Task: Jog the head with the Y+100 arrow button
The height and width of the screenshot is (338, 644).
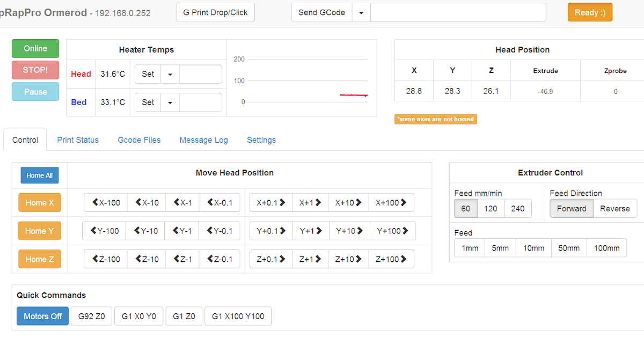Action: 391,231
